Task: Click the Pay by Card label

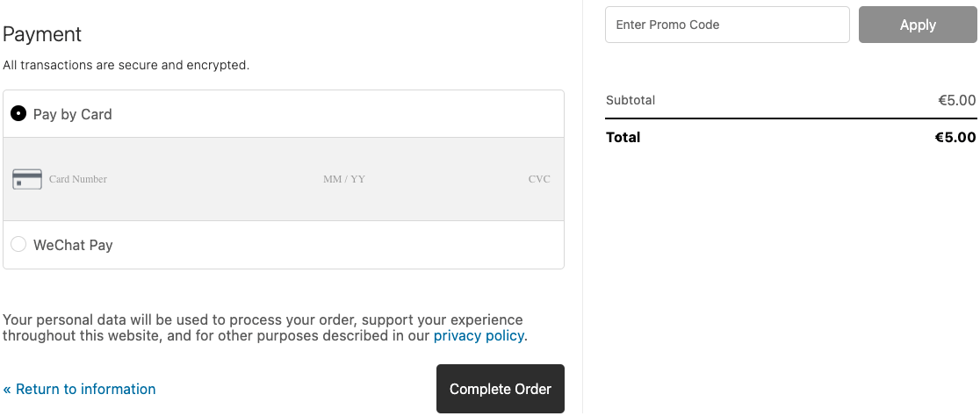Action: point(73,114)
